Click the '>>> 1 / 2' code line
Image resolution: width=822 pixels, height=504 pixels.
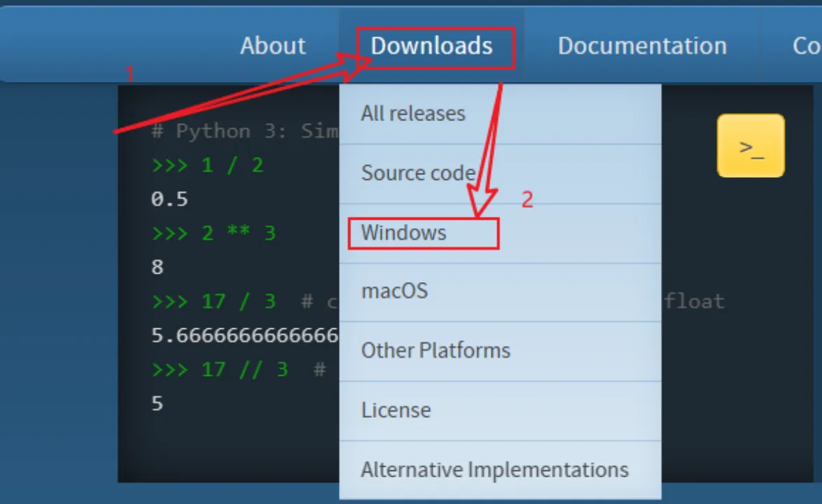coord(207,165)
